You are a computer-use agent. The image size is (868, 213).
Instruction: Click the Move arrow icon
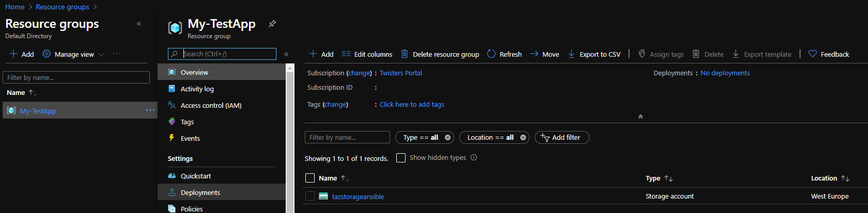[534, 54]
